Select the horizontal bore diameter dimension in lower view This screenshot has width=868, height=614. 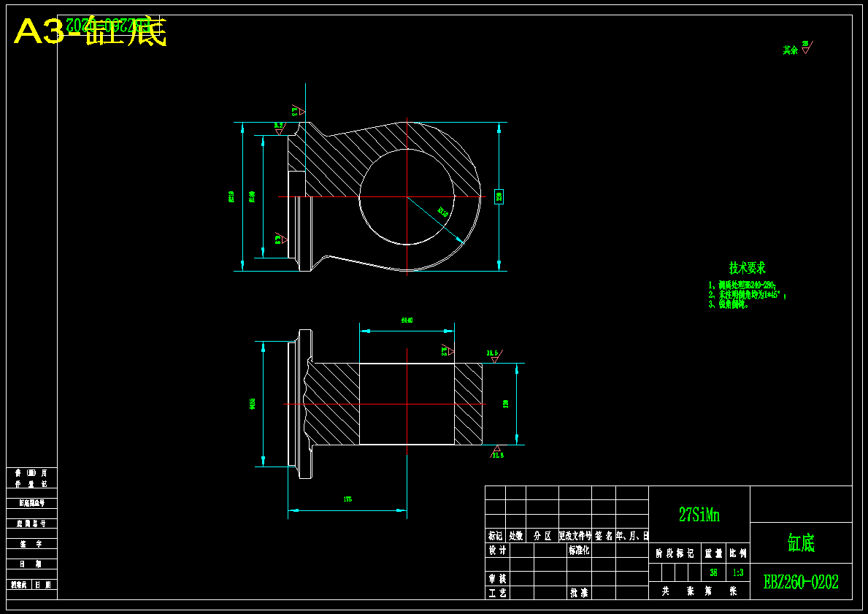(407, 320)
